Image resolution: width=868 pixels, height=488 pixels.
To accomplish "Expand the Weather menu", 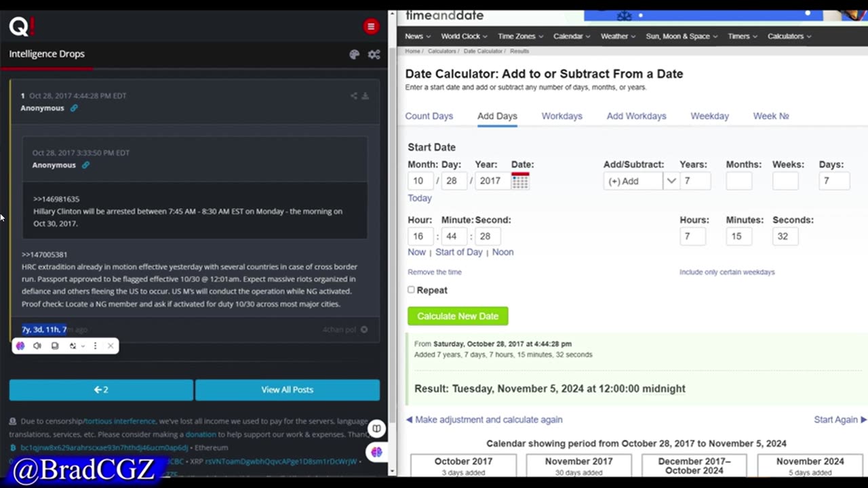I will pyautogui.click(x=618, y=37).
